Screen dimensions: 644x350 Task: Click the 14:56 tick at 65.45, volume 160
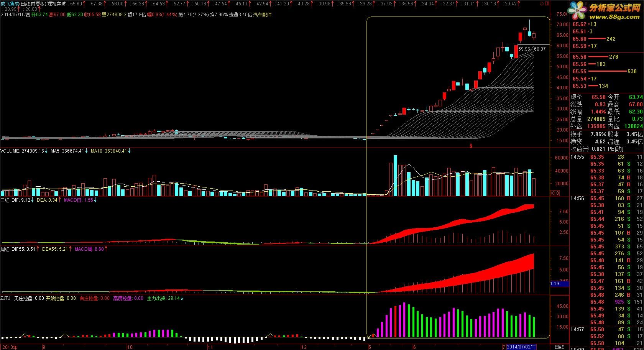tap(607, 199)
